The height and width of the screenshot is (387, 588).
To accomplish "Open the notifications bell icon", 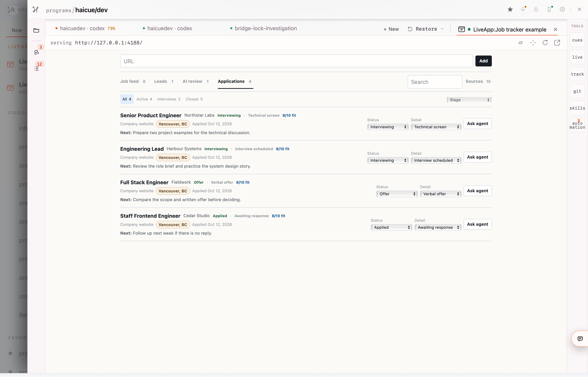I will 523,9.
